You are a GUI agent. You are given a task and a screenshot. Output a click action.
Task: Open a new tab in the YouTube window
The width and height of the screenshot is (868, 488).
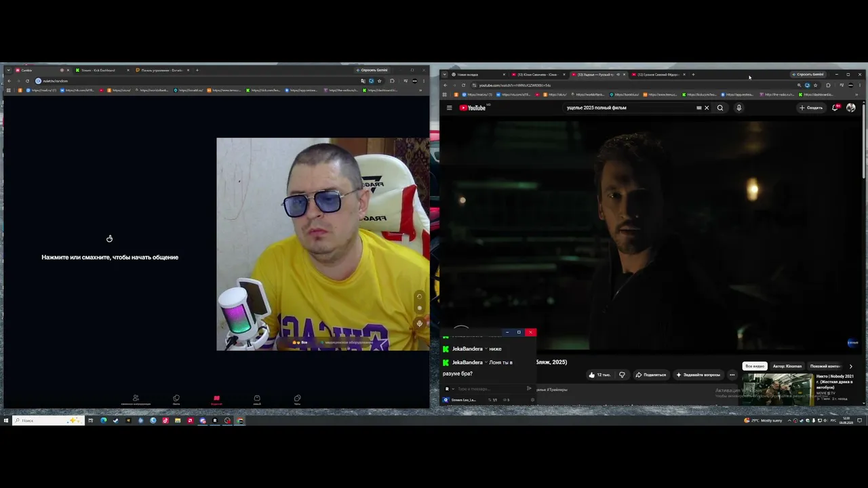[693, 75]
